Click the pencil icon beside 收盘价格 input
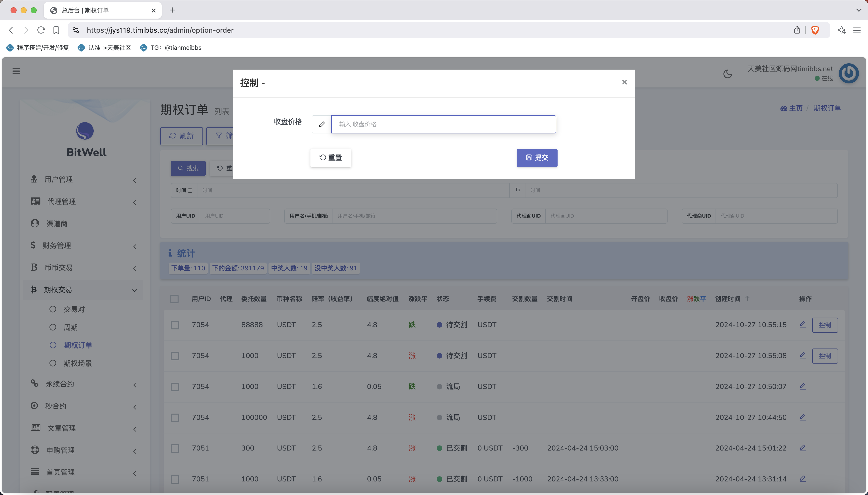Screen dimensions: 868x495 pyautogui.click(x=322, y=124)
